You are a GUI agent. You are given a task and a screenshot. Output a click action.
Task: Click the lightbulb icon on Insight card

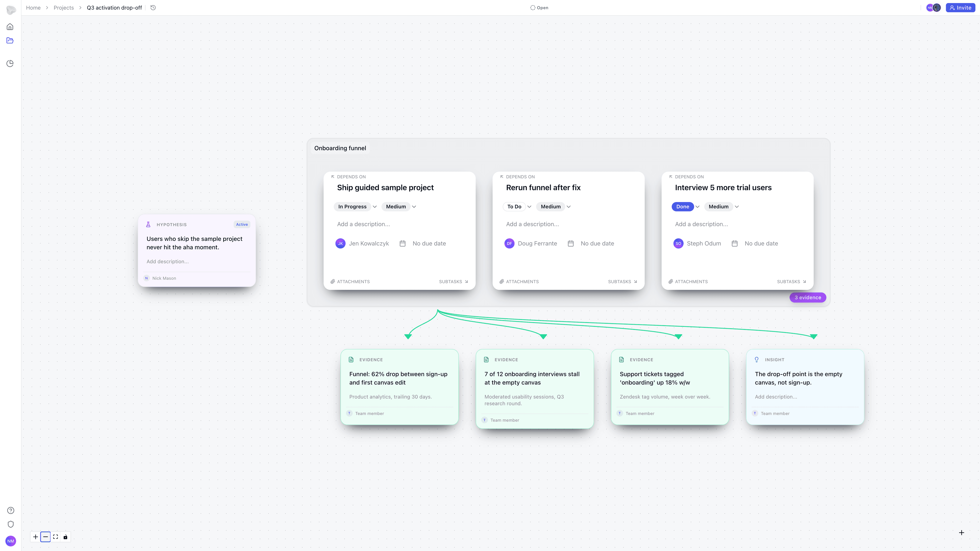[757, 359]
